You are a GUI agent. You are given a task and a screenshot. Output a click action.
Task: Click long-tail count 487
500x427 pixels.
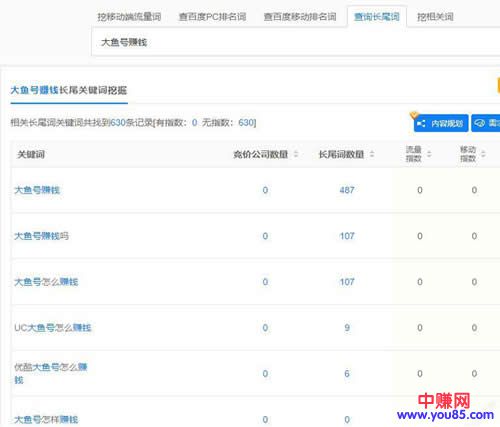click(347, 190)
